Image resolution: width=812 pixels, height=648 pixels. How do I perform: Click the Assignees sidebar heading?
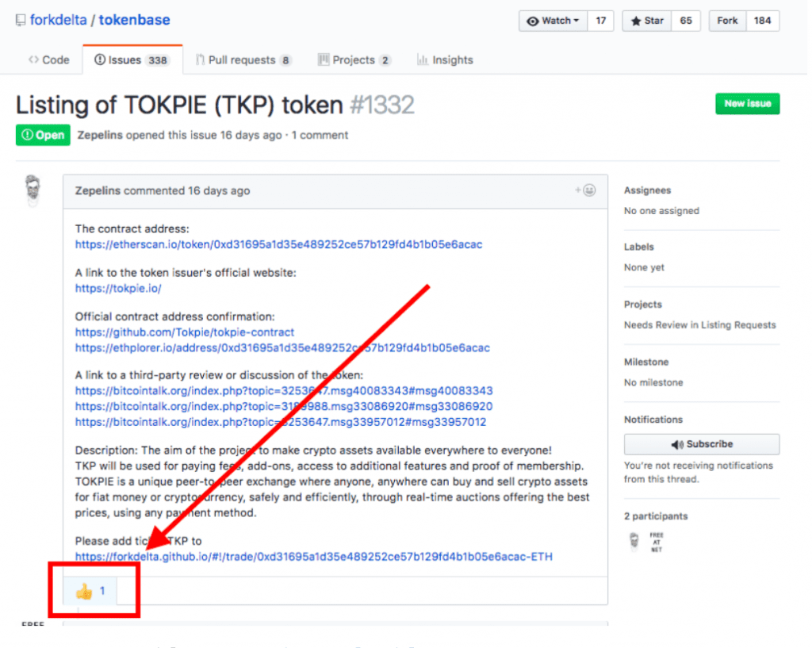pyautogui.click(x=647, y=190)
